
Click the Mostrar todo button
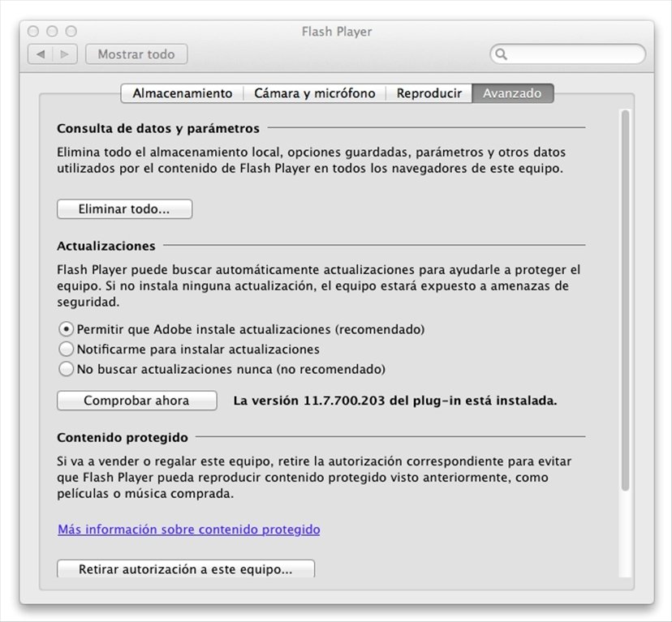[136, 54]
